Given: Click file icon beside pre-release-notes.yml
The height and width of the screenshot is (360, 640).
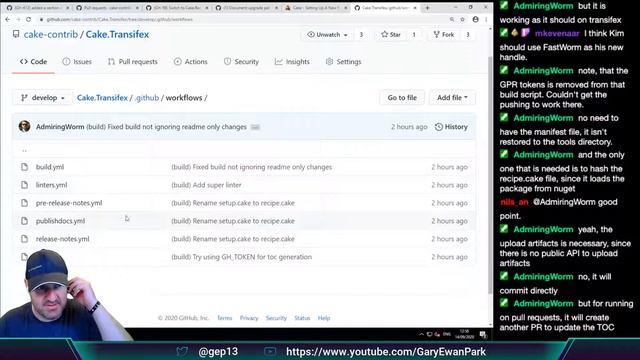Looking at the screenshot, I should [24, 203].
